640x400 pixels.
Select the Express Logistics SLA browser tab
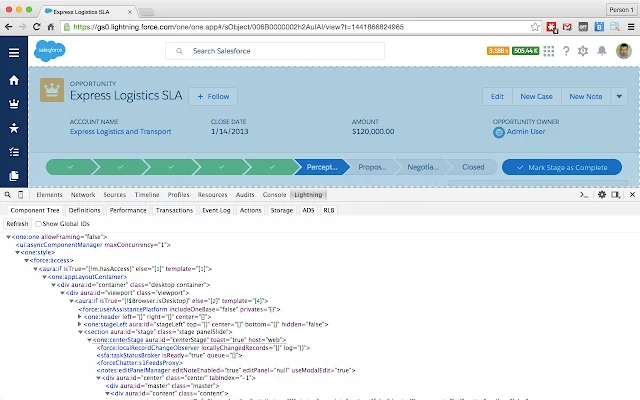point(88,12)
